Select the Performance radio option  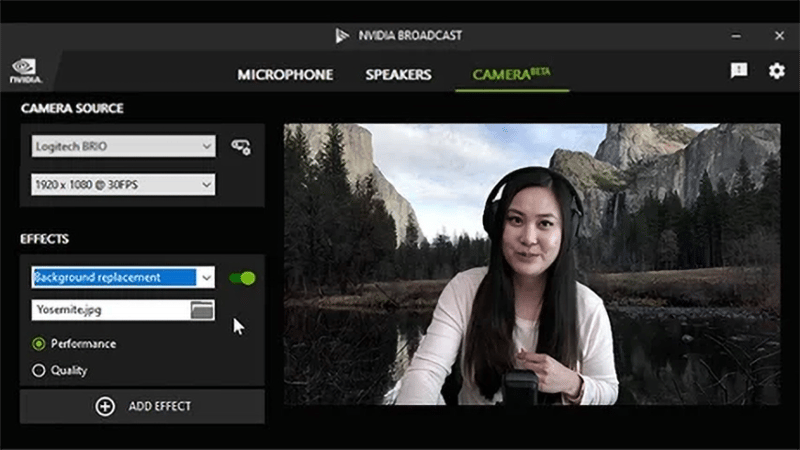click(x=39, y=344)
